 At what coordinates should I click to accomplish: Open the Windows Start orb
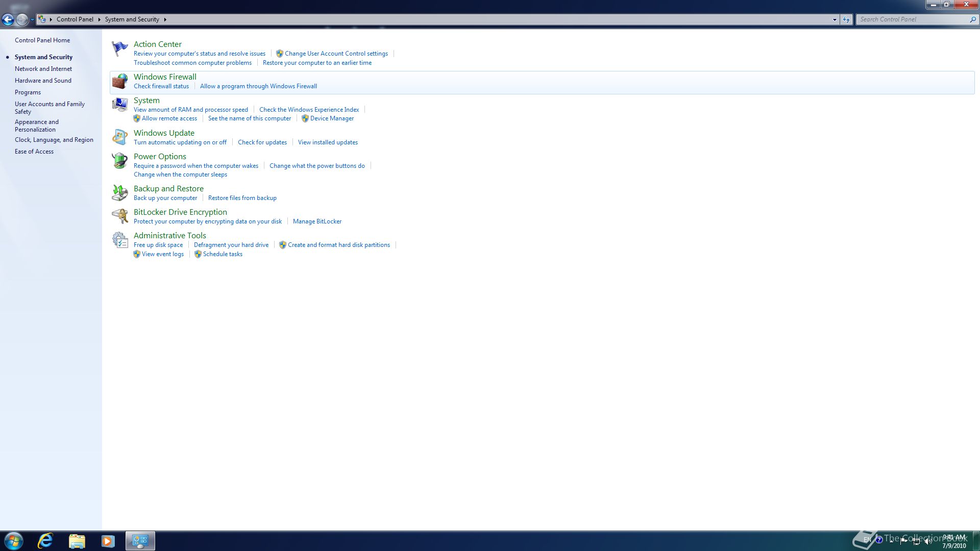click(14, 541)
